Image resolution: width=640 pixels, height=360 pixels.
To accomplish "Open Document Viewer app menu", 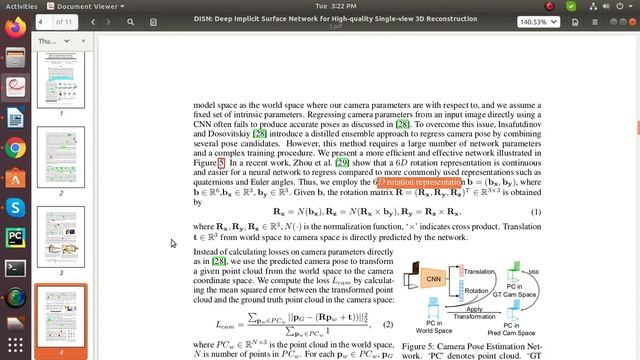I will 86,6.
